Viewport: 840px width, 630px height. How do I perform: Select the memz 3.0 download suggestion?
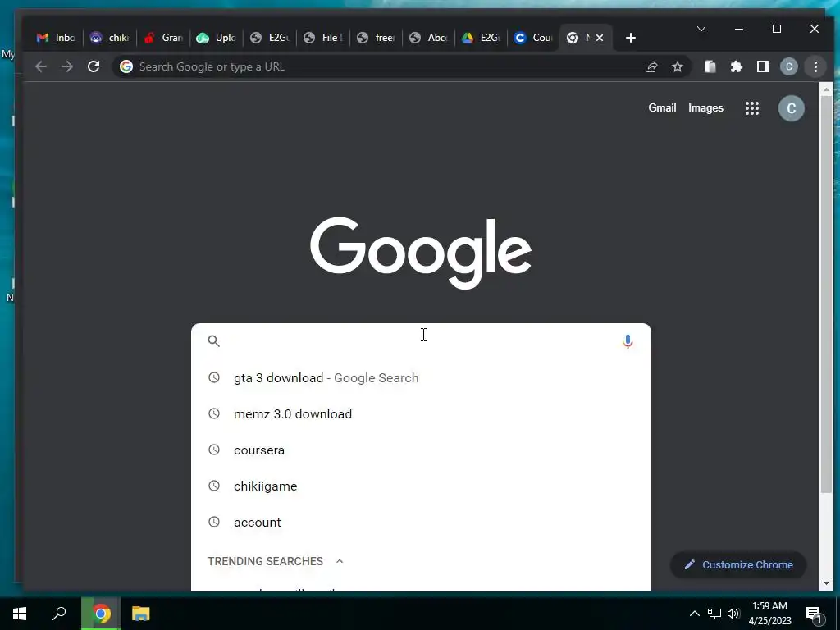(x=421, y=413)
